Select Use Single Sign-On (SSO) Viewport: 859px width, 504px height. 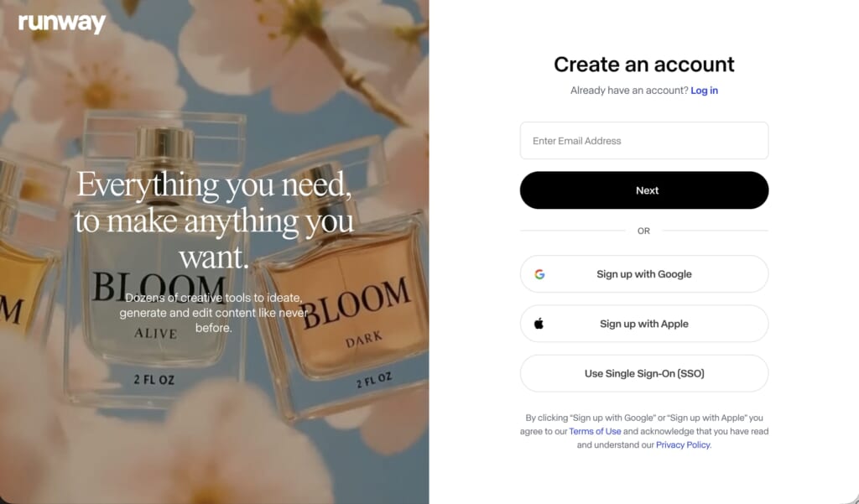pyautogui.click(x=643, y=374)
